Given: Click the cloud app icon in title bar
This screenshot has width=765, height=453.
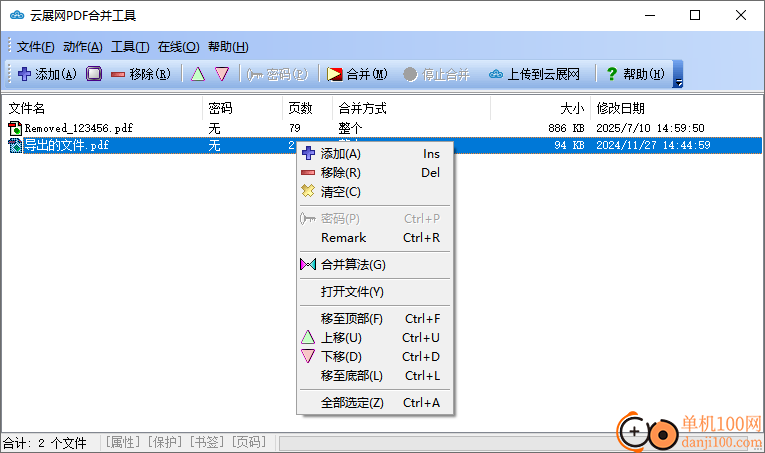Looking at the screenshot, I should (x=17, y=15).
